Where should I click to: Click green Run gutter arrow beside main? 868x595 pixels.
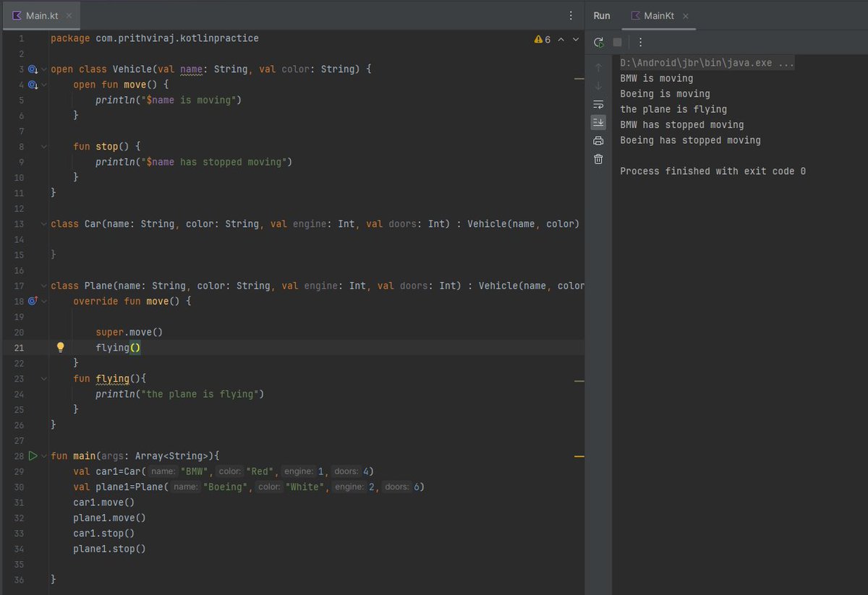click(x=33, y=456)
